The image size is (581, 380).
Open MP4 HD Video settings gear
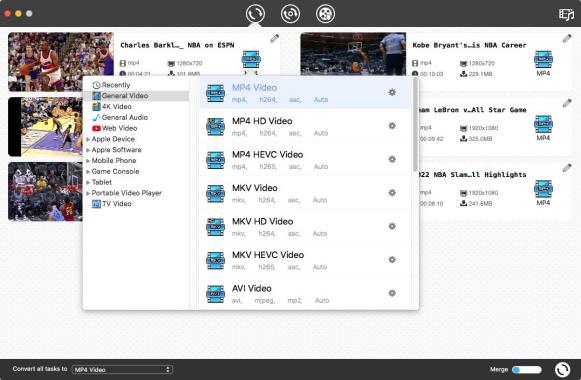click(x=392, y=126)
